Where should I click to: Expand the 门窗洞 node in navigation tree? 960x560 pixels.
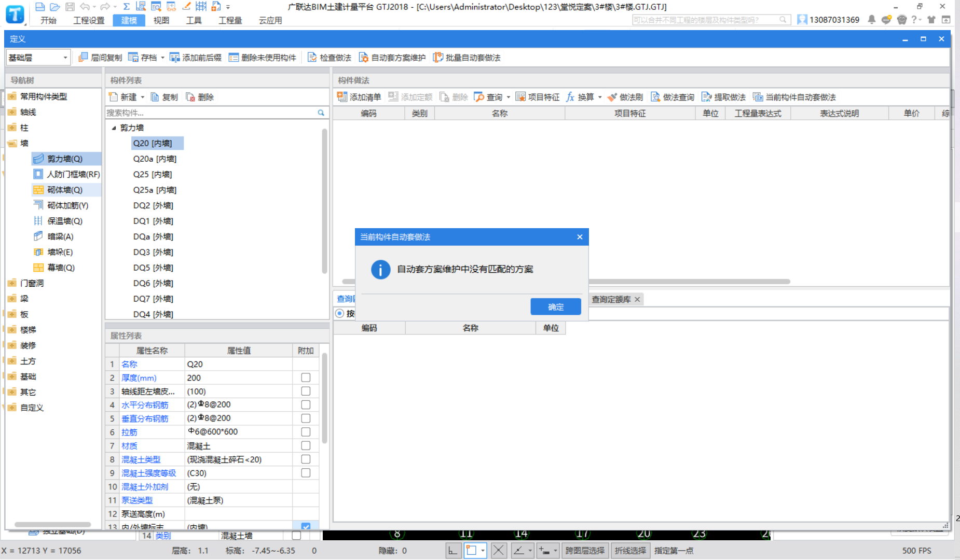click(12, 283)
